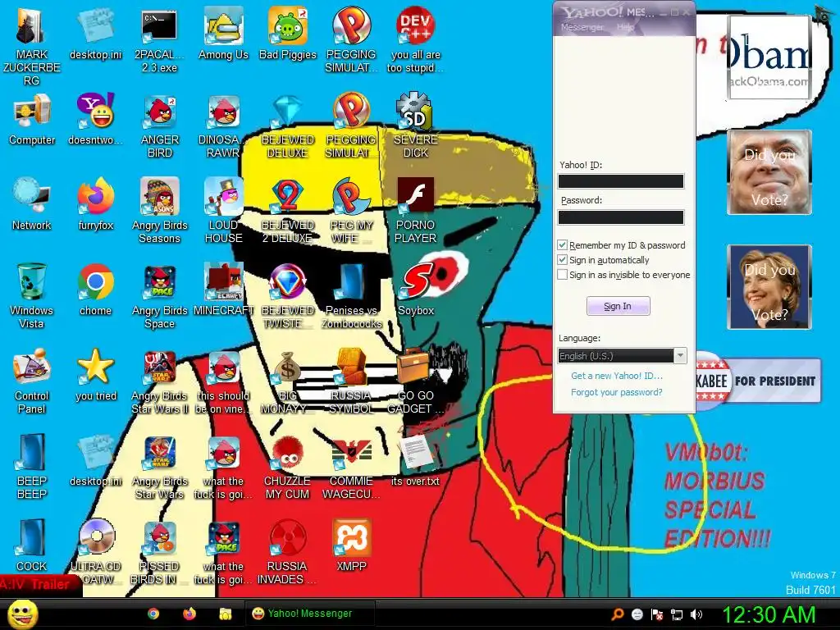This screenshot has width=840, height=630.
Task: Click the Obama BarackObama.com gadget thumbnail
Action: click(769, 57)
